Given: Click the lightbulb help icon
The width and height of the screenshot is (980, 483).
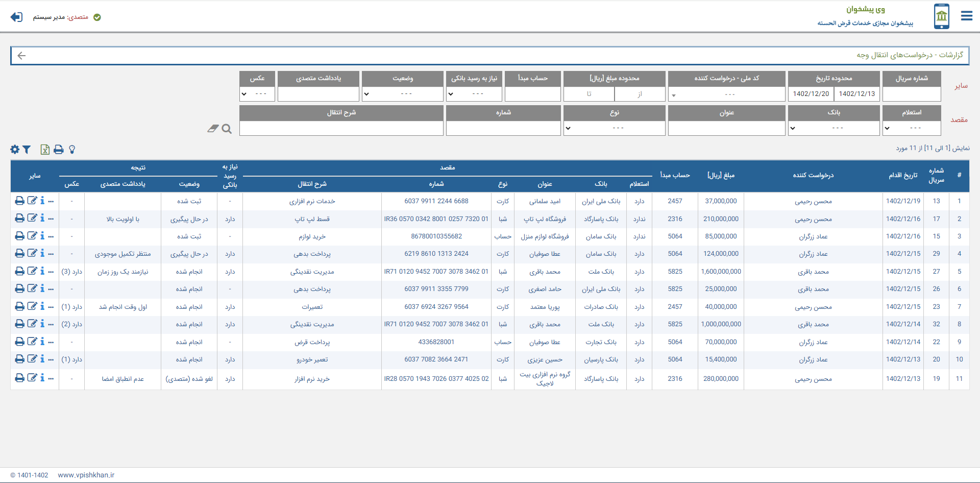Looking at the screenshot, I should (x=72, y=150).
